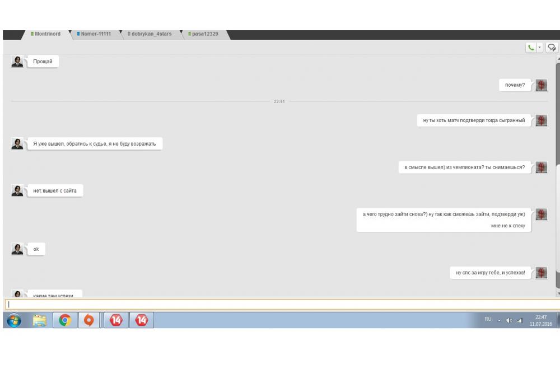Open the dobrykan_4stars chat tab
Image resolution: width=560 pixels, height=392 pixels.
pyautogui.click(x=150, y=34)
